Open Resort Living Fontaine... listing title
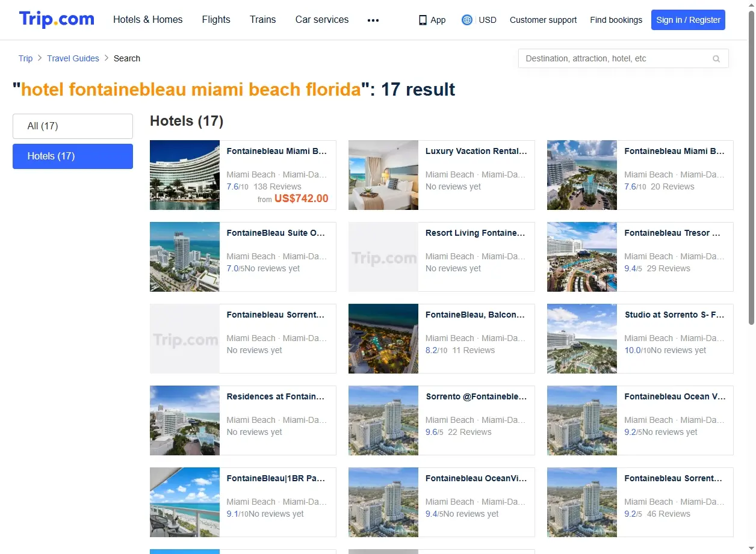The image size is (756, 554). click(476, 233)
